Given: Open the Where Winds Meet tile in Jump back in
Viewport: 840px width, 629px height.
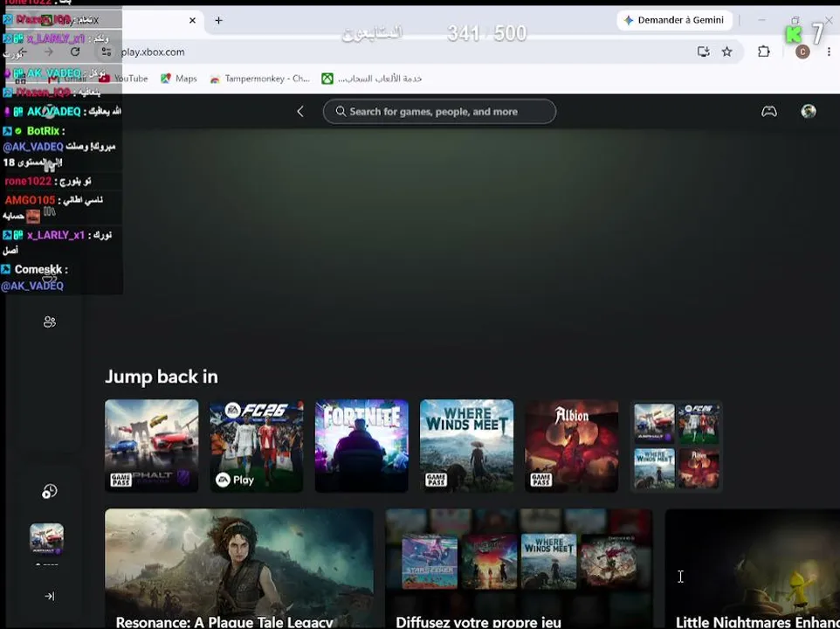Looking at the screenshot, I should (x=466, y=446).
